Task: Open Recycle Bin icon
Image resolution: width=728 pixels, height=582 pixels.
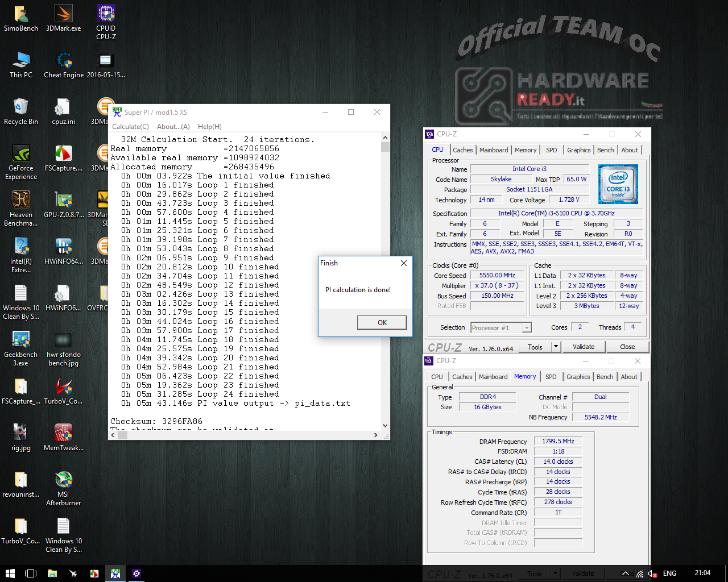Action: pos(21,111)
